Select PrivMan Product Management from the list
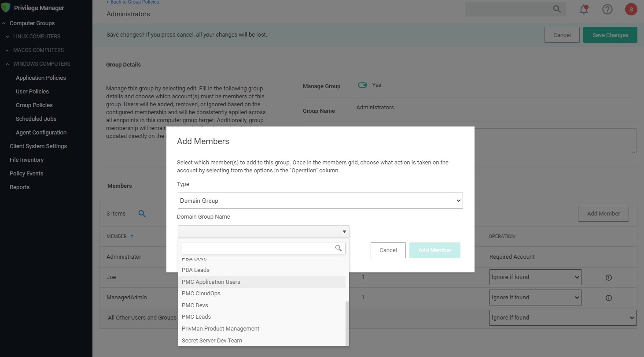Viewport: 644px width, 357px height. pos(262,329)
